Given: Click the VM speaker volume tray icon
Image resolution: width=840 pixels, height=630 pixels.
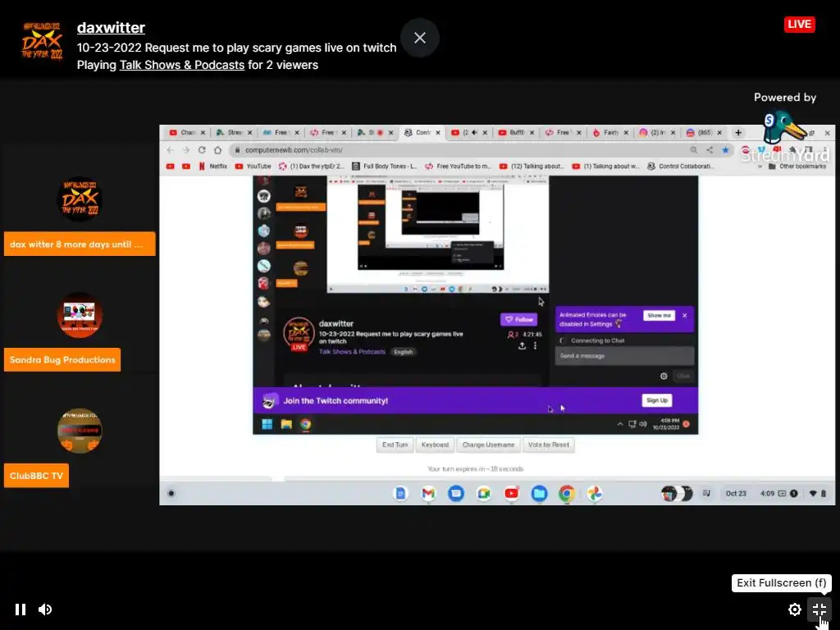Looking at the screenshot, I should (x=643, y=424).
